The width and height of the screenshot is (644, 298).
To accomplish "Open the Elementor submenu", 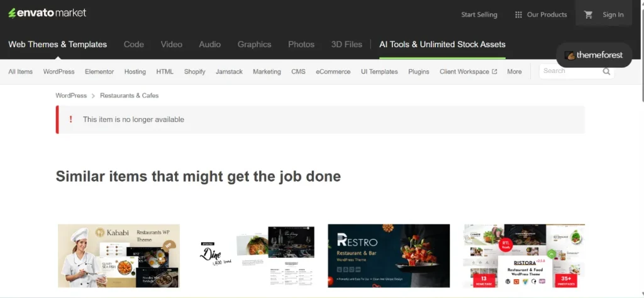I will [99, 72].
